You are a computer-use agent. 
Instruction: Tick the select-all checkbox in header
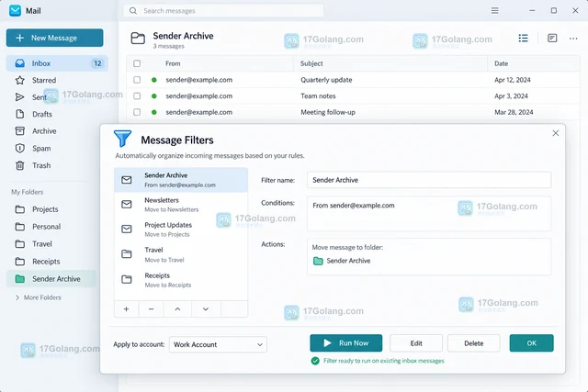[137, 63]
